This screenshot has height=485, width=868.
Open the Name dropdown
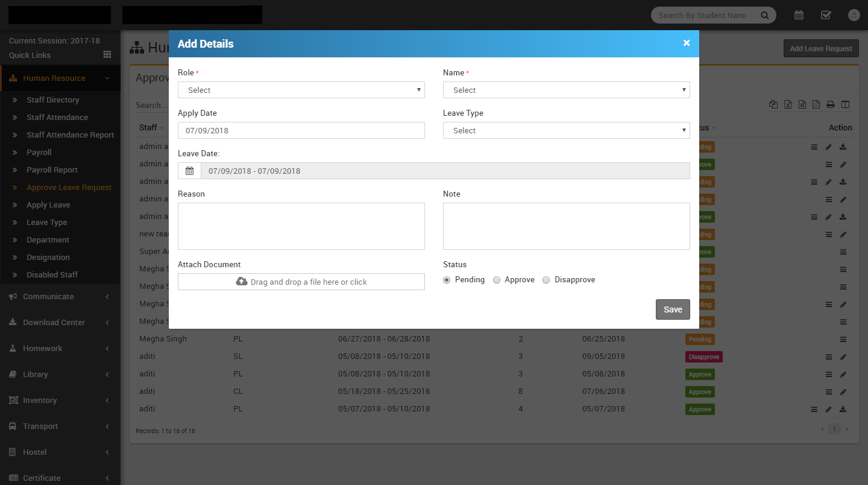tap(567, 90)
